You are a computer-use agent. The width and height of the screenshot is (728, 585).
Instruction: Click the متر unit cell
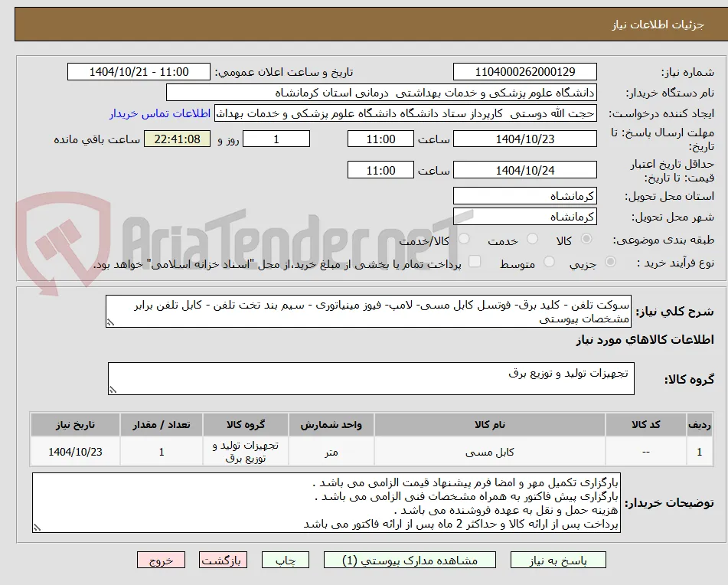tap(331, 452)
